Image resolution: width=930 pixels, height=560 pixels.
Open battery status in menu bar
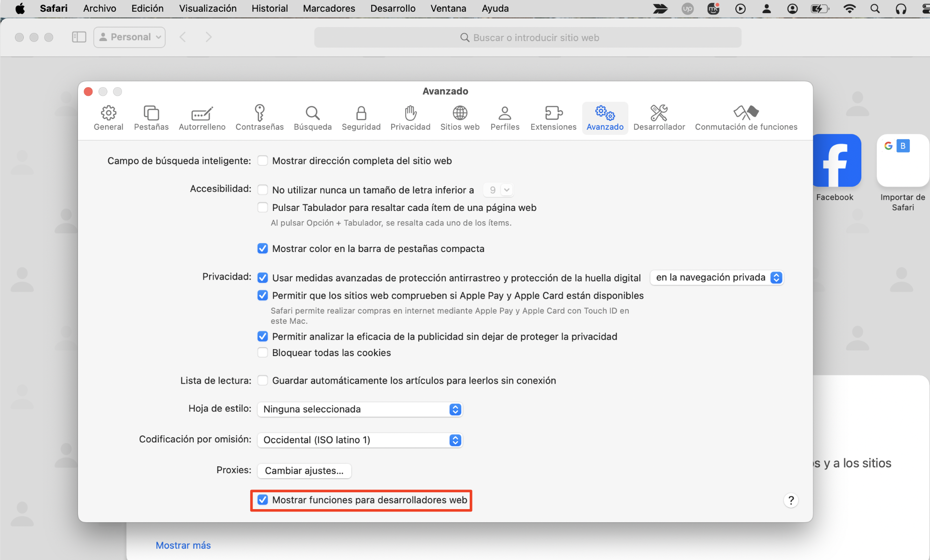pyautogui.click(x=820, y=8)
